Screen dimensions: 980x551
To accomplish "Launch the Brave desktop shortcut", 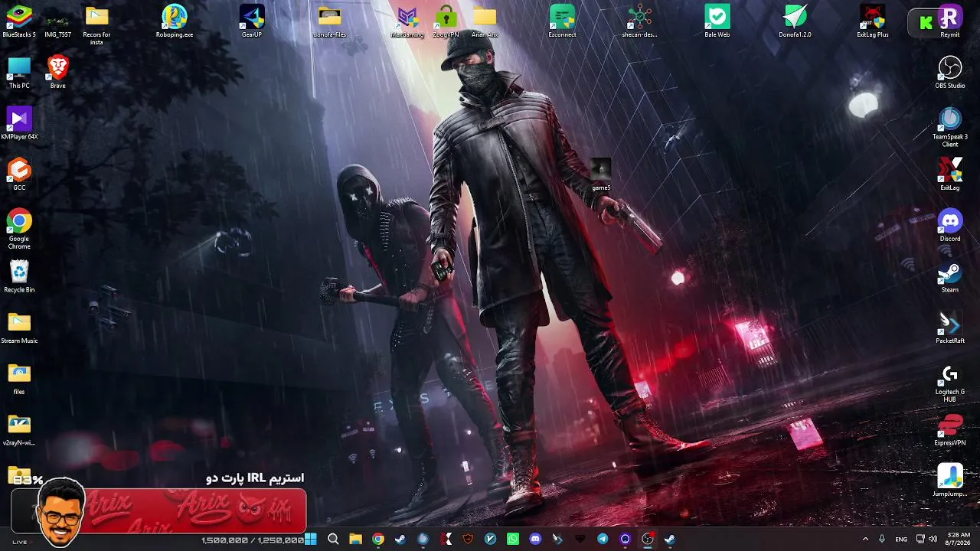I will pyautogui.click(x=58, y=72).
